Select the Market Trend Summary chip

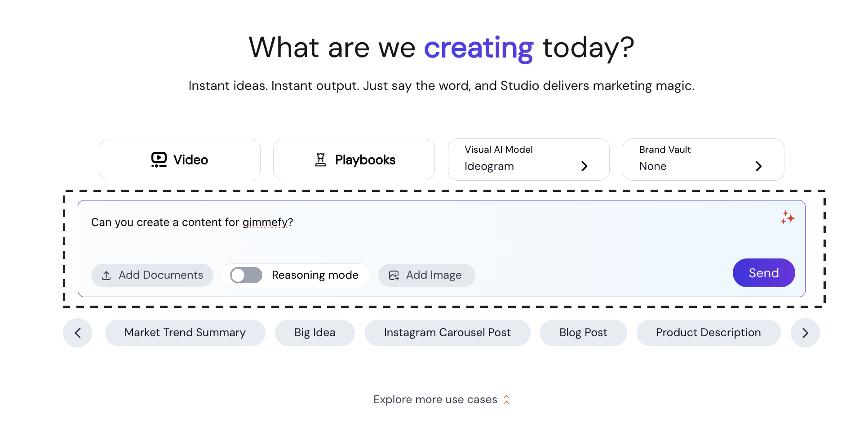[x=185, y=333]
